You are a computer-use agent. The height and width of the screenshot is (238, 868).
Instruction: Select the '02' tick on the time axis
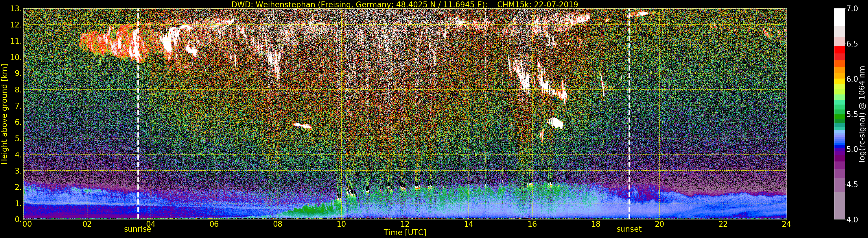click(87, 224)
